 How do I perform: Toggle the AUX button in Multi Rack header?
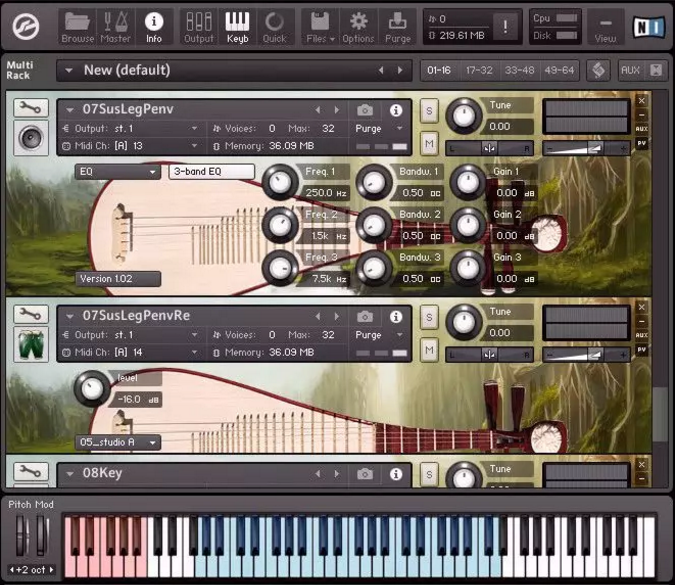[630, 70]
